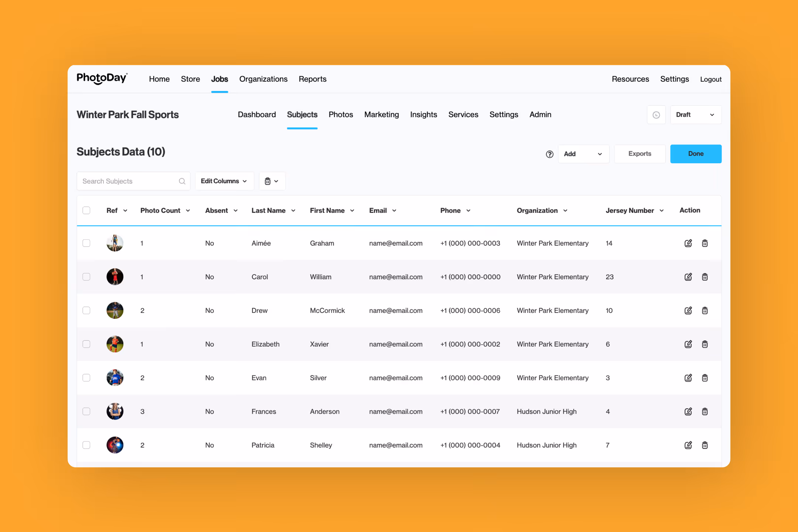Click trash icon for Frances Anderson row
Image resolution: width=798 pixels, height=532 pixels.
[705, 411]
